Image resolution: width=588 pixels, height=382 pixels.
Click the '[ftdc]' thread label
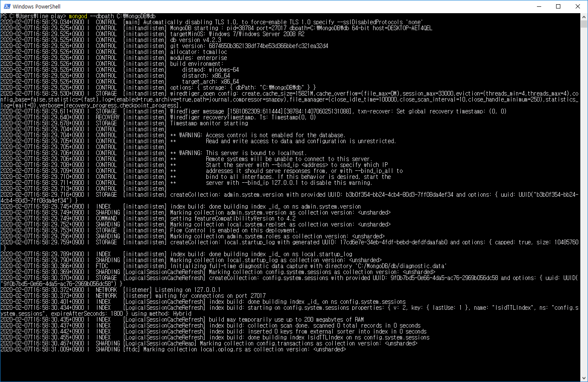coord(131,349)
